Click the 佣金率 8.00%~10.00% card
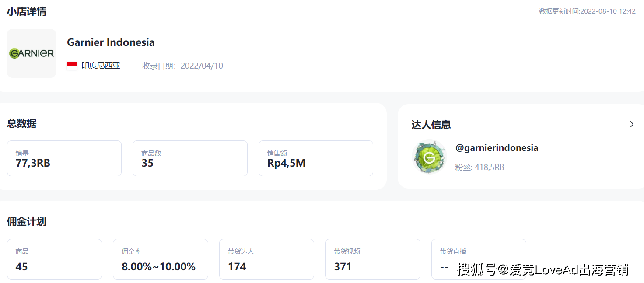The height and width of the screenshot is (283, 644). click(161, 259)
